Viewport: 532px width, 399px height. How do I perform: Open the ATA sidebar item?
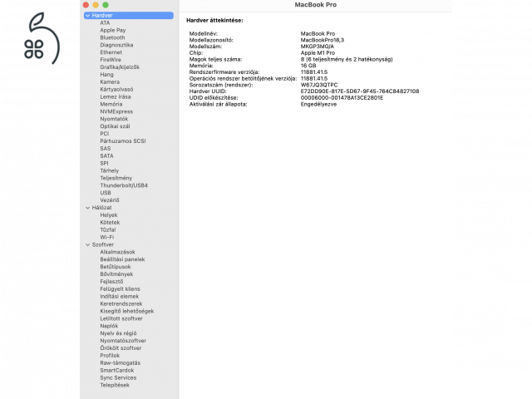[x=105, y=22]
